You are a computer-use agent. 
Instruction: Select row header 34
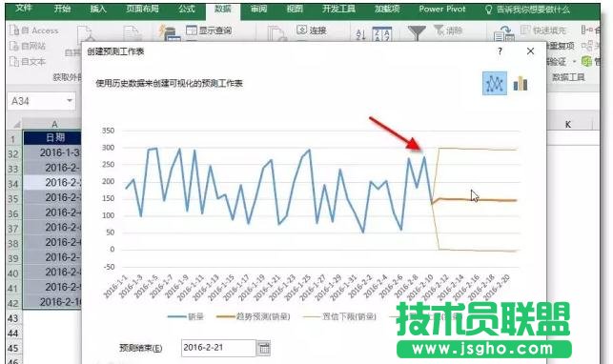(13, 184)
